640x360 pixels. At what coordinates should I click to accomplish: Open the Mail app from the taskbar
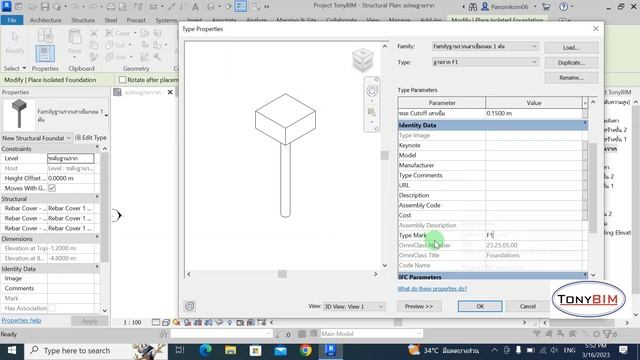280,350
